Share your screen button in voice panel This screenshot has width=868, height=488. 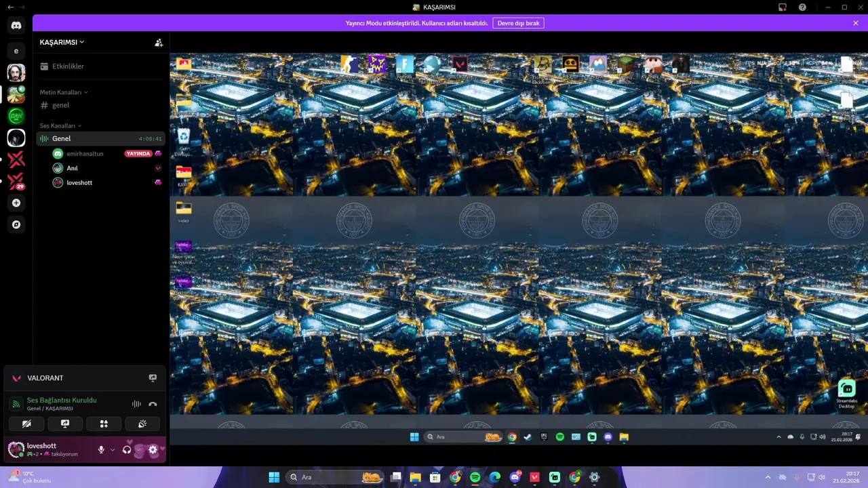[x=65, y=424]
